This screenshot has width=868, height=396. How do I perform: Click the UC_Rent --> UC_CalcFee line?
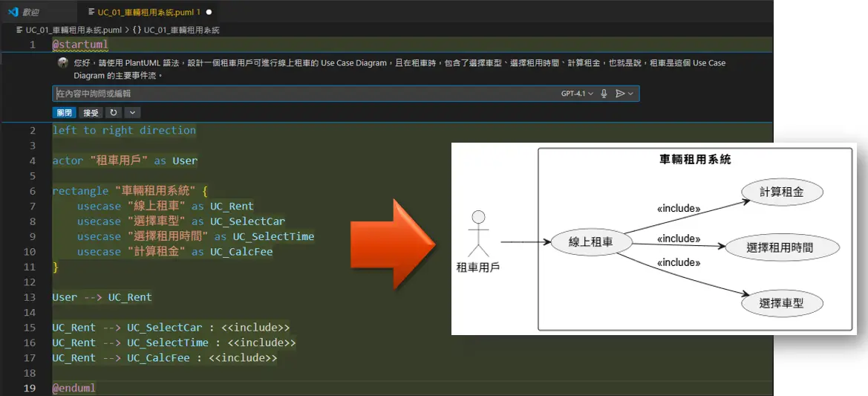click(x=164, y=358)
